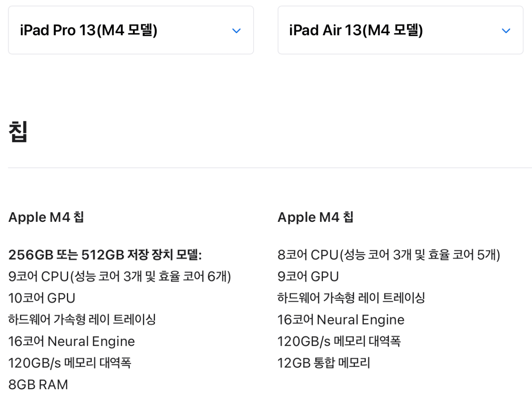532x398 pixels.
Task: Select the 칩 section heading
Action: [17, 132]
